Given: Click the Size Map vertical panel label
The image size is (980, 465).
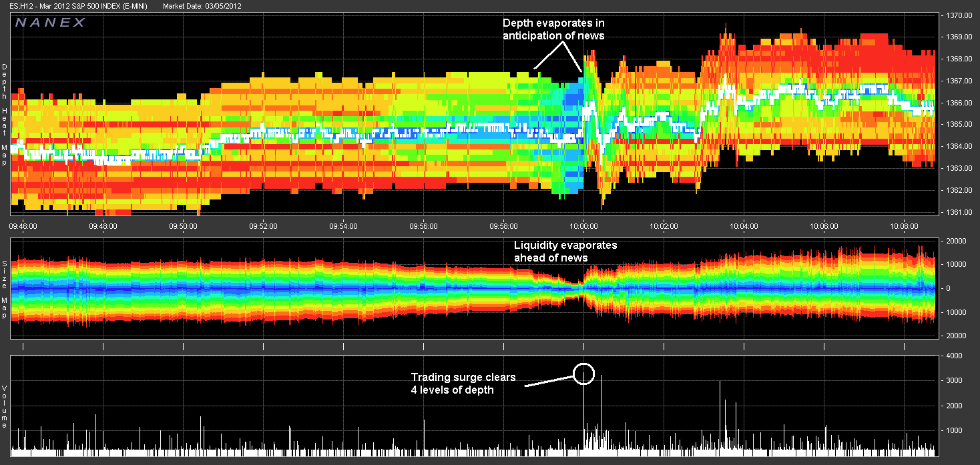Looking at the screenshot, I should tap(5, 288).
